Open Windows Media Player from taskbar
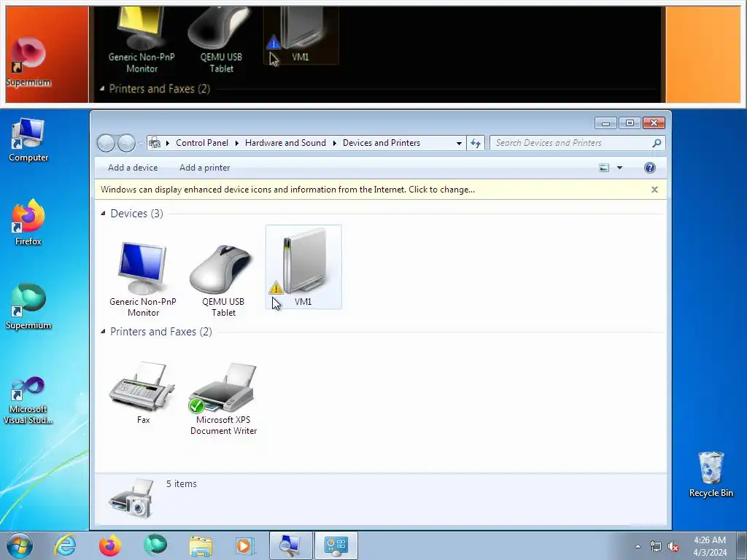 pos(245,545)
